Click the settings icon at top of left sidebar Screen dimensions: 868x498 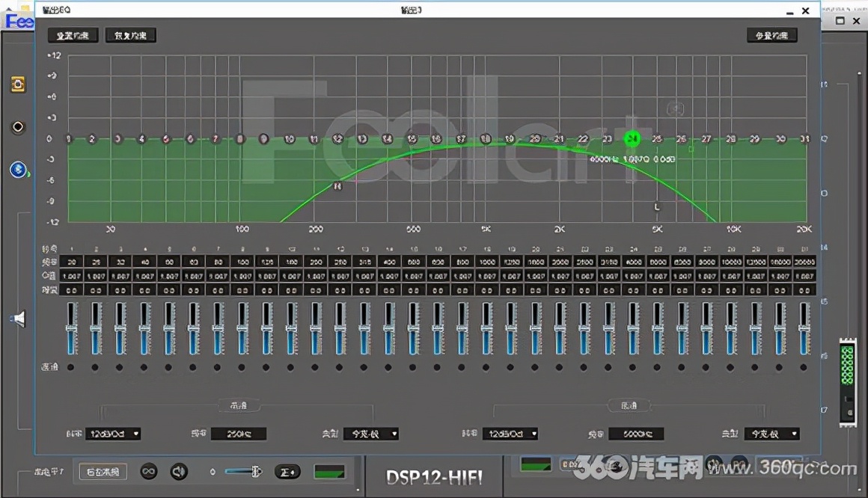coord(18,84)
